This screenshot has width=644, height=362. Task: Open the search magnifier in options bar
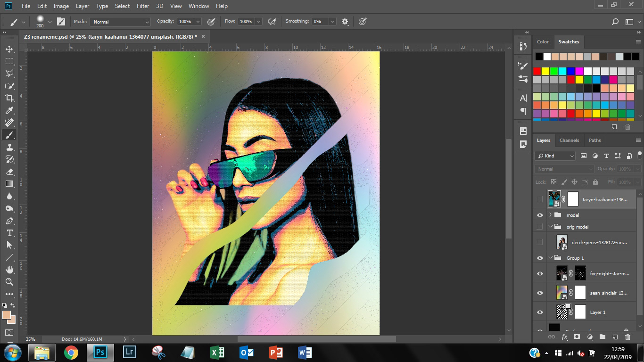point(615,22)
